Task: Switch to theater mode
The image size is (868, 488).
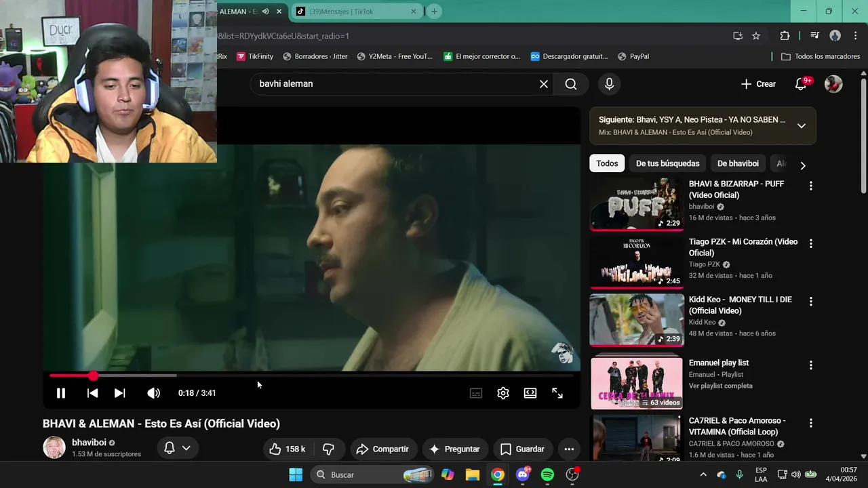Action: coord(530,393)
